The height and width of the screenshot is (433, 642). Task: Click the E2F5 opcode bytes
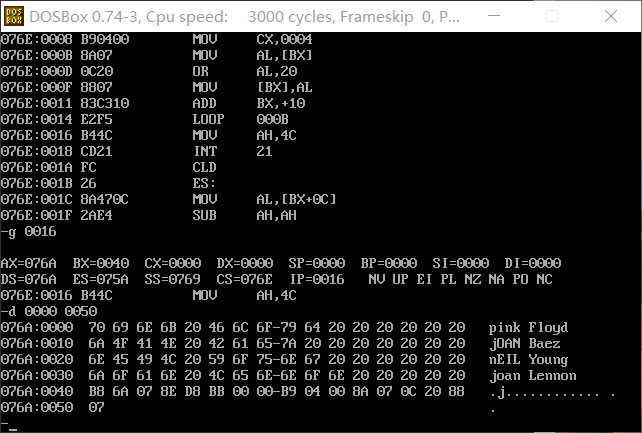point(97,119)
